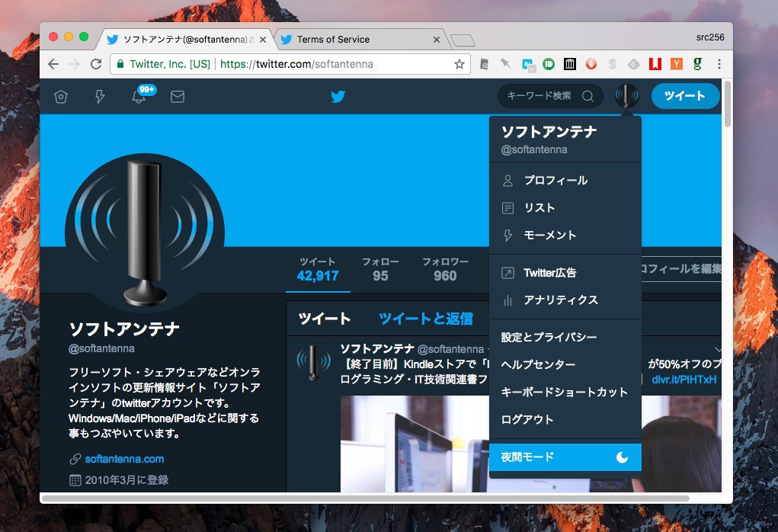Click the green secure lock icon
Screen dimensions: 778x532
120,64
